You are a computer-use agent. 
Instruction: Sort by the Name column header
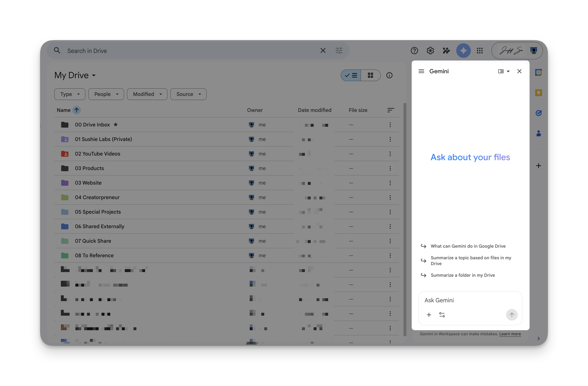(63, 110)
